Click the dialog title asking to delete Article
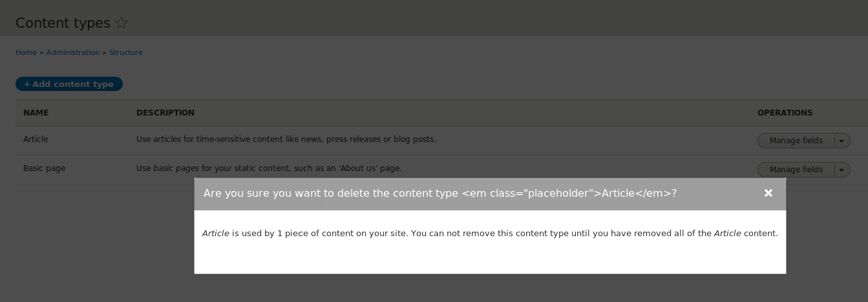 [x=440, y=193]
